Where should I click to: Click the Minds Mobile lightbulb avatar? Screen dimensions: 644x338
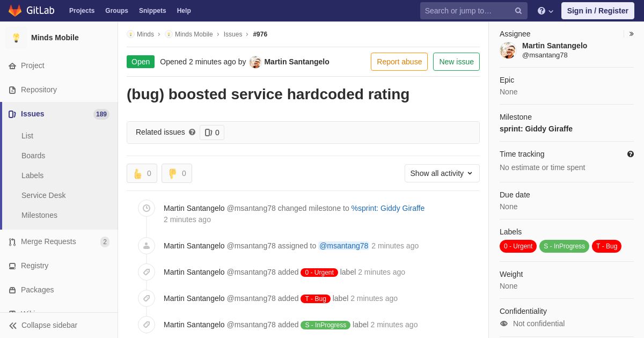click(x=16, y=38)
